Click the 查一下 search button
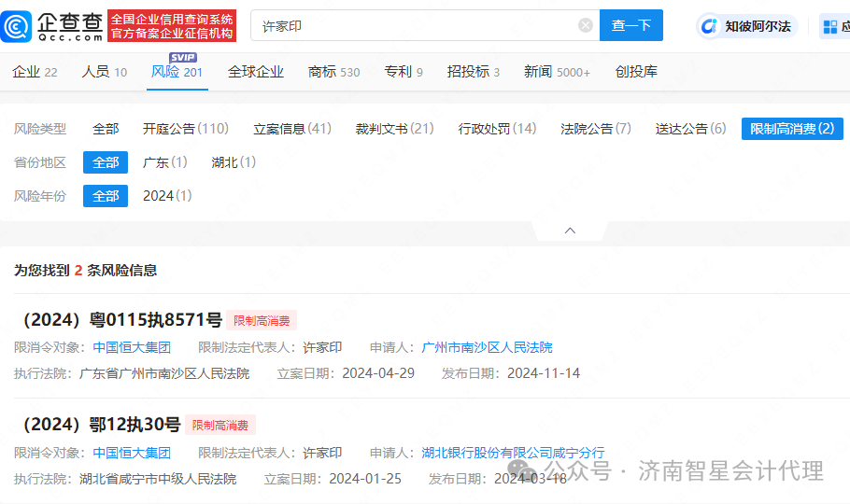The image size is (850, 504). pos(631,25)
